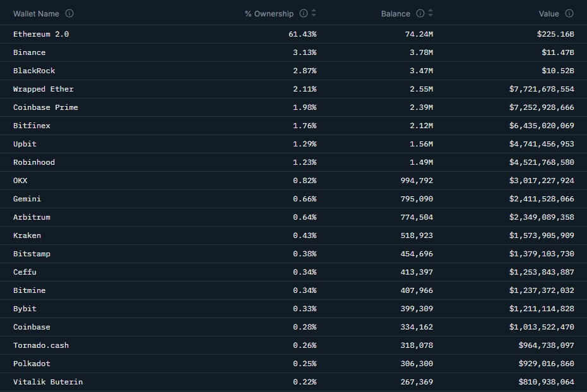Click the info icon beside Value header

coord(569,13)
